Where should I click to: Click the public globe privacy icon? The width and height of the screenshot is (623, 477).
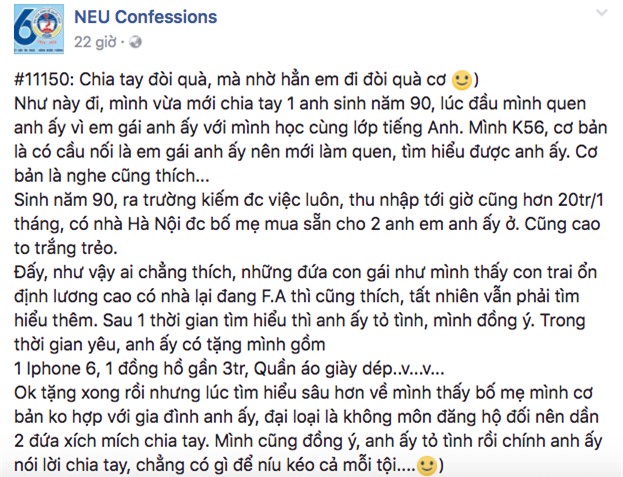(135, 42)
